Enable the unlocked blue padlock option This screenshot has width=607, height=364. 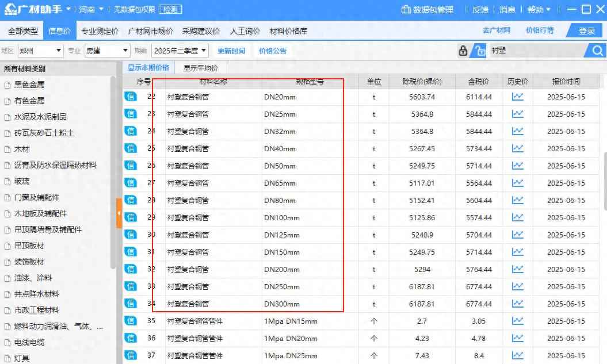(478, 51)
